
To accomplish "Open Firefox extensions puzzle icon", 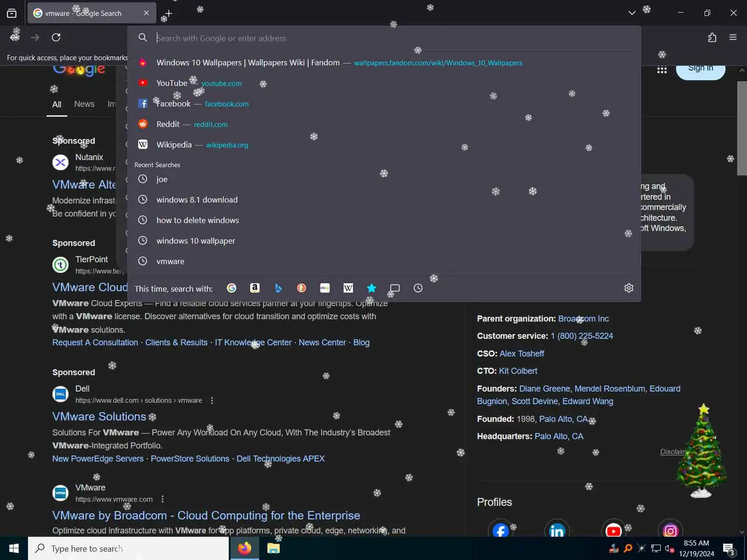I will [712, 37].
